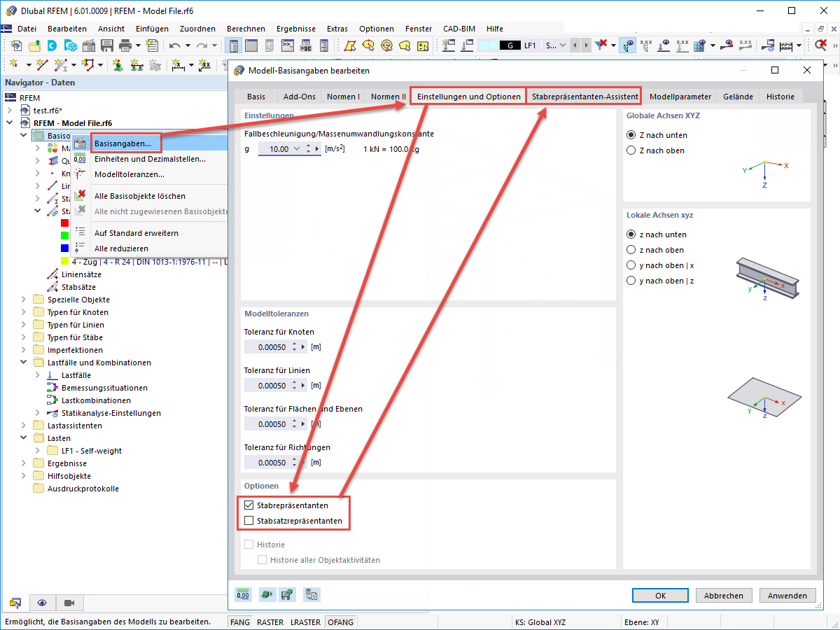Click the Redo arrow icon
This screenshot has height=630, width=840.
pyautogui.click(x=202, y=45)
